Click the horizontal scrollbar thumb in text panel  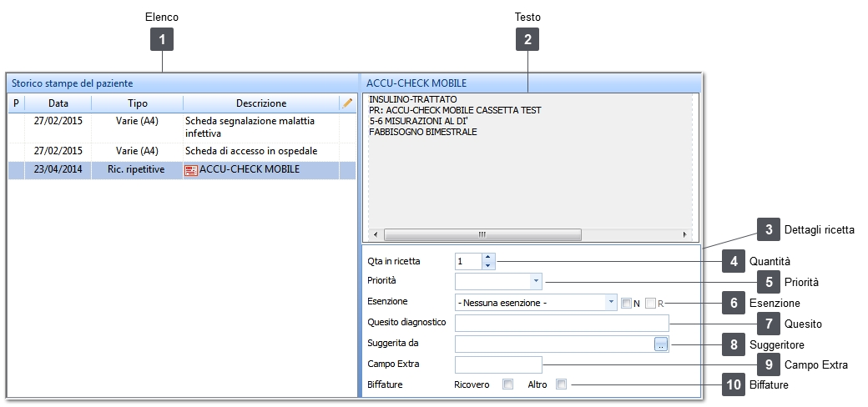[x=482, y=234]
